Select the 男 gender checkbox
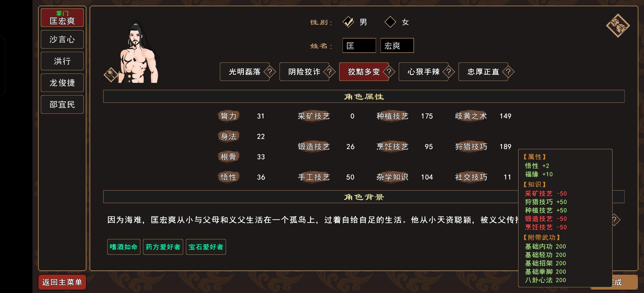 (348, 22)
